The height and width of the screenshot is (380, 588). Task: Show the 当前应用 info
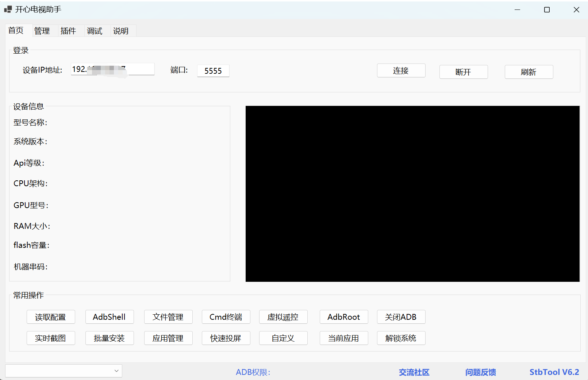coord(344,338)
